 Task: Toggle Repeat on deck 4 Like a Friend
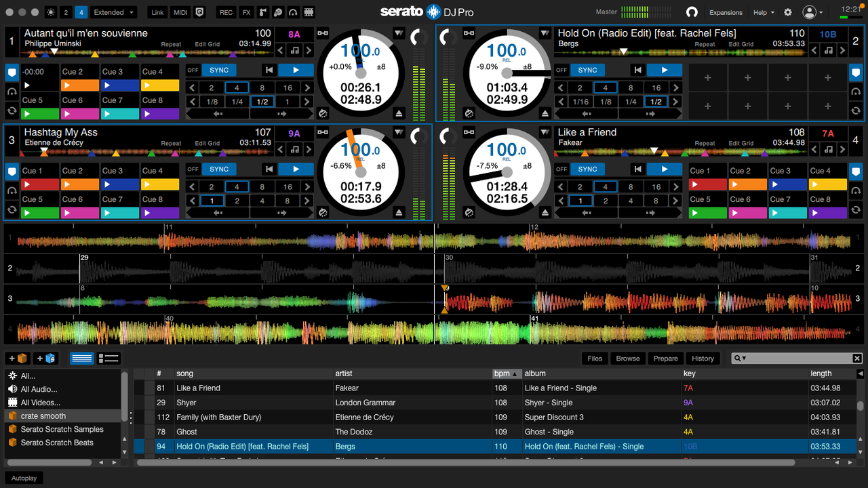(x=705, y=143)
